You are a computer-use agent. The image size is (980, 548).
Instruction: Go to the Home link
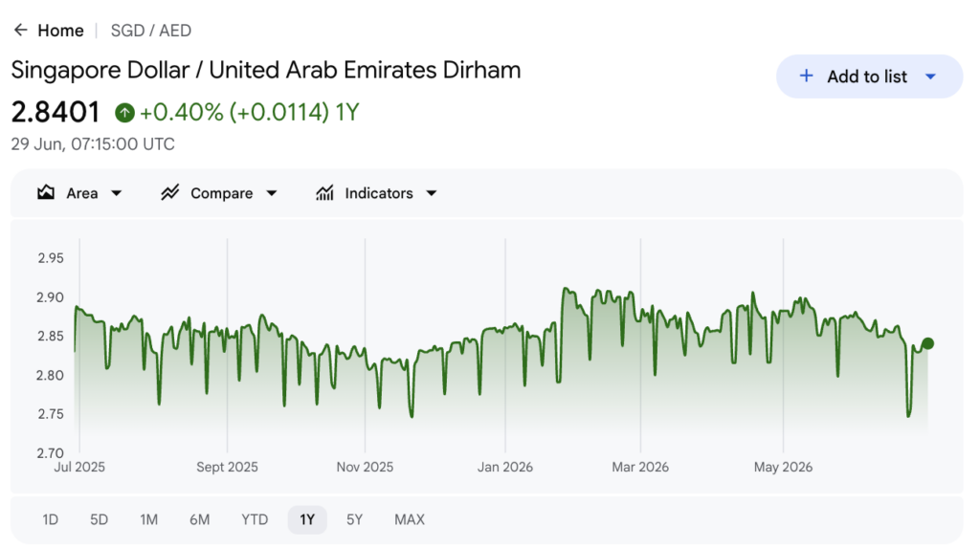60,31
